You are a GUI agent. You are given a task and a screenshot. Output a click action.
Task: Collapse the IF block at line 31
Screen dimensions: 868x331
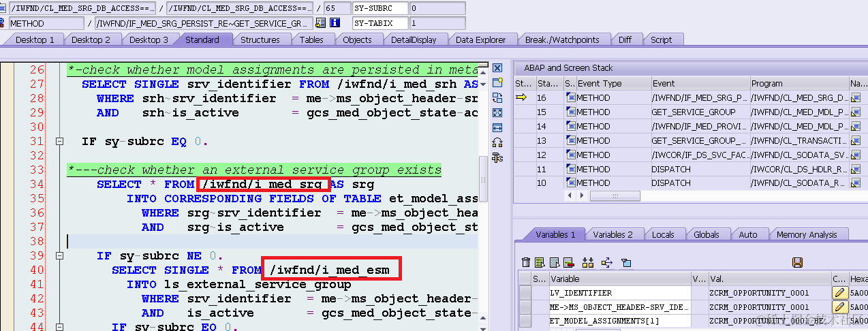(60, 142)
